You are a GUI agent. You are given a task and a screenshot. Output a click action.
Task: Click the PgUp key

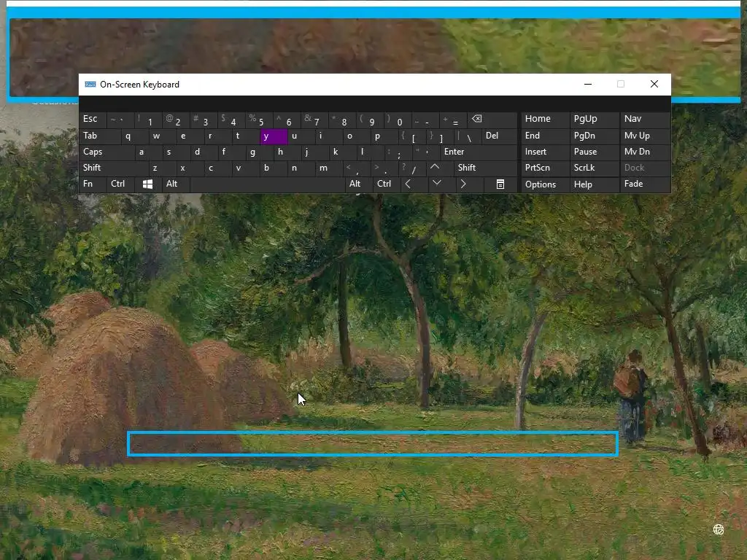click(x=595, y=119)
